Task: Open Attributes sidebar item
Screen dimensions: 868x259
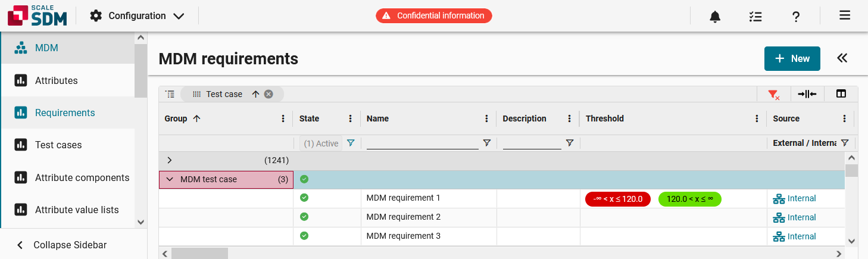Action: tap(67, 80)
